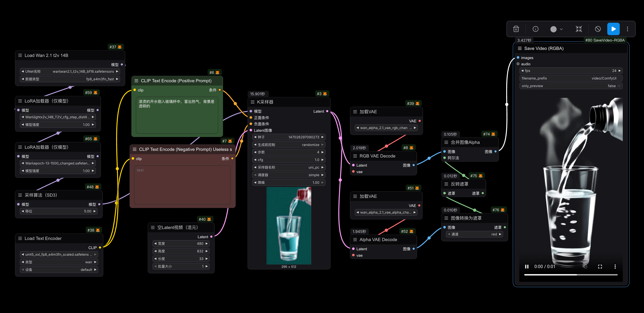The height and width of the screenshot is (313, 644).
Task: Click K采样器 preview image thumbnail
Action: (x=289, y=226)
